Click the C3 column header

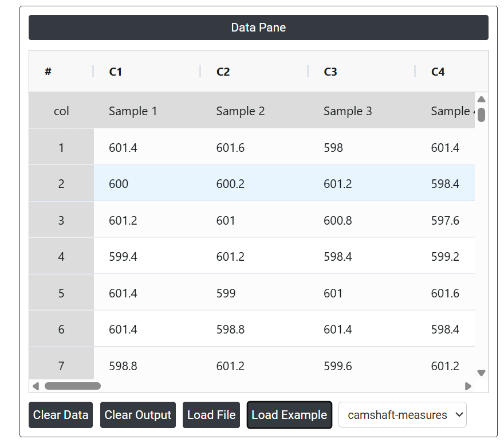point(330,72)
